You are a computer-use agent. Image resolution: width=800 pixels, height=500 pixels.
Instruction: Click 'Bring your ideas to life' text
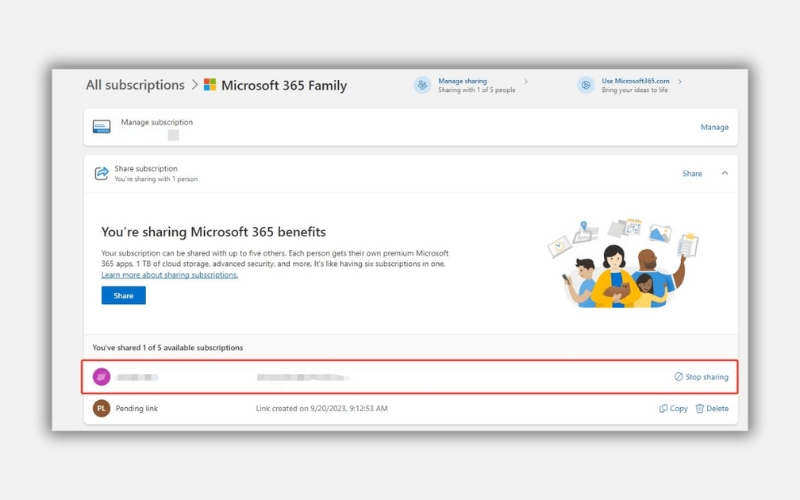(635, 90)
